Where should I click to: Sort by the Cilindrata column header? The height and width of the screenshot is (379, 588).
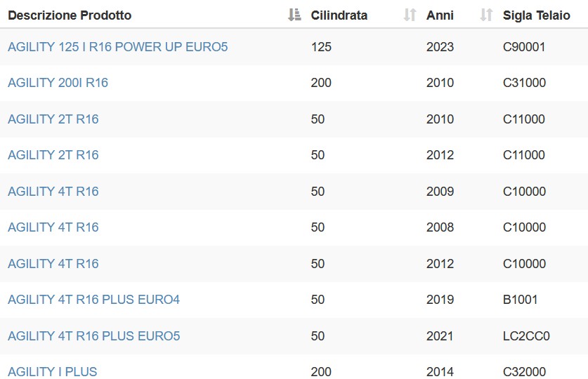pyautogui.click(x=339, y=15)
